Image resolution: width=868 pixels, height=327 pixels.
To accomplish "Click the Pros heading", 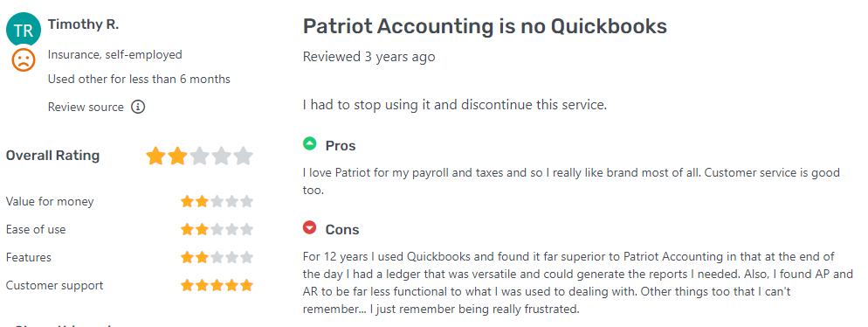I will click(x=341, y=146).
